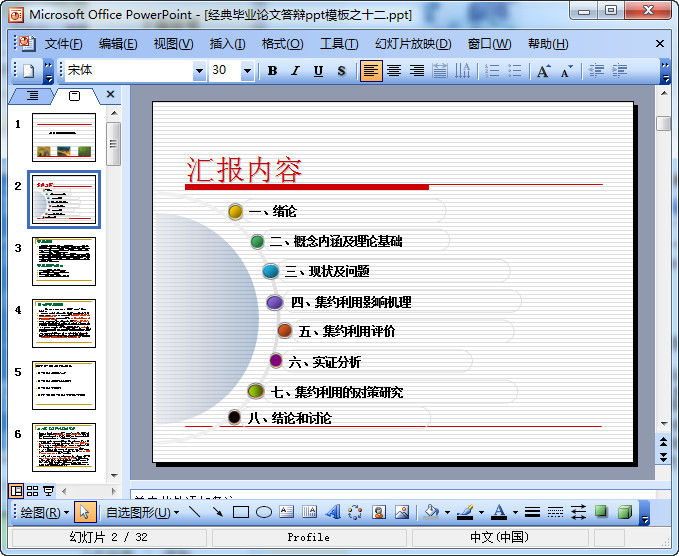The width and height of the screenshot is (679, 556).
Task: Select the Oval drawing tool
Action: click(264, 512)
